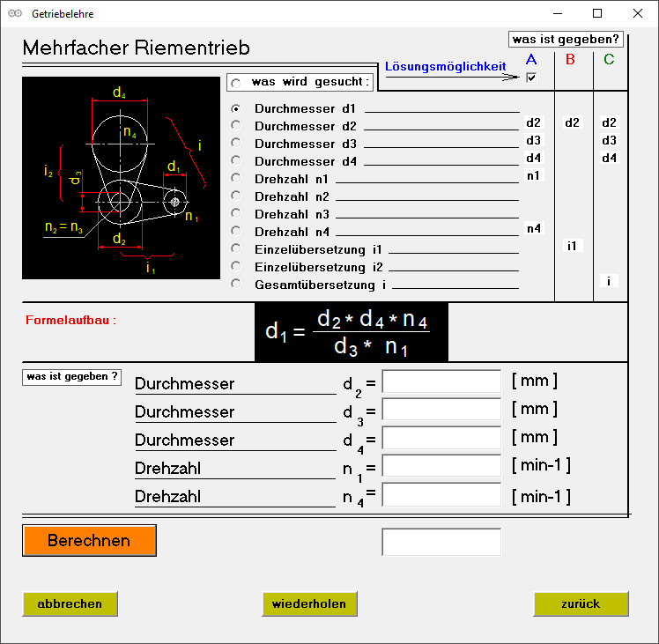The height and width of the screenshot is (644, 659).
Task: Choose Durchmesser d2 radio option
Action: 235,126
